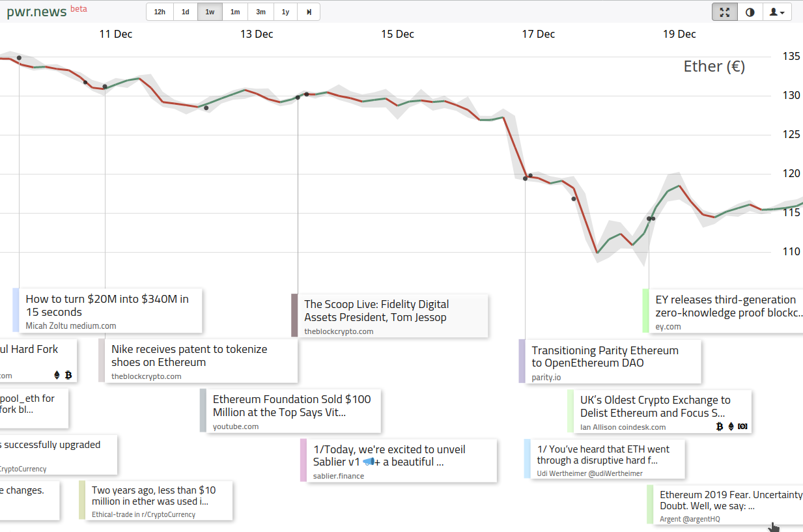Click the chart event dot above The Scoop Live card
This screenshot has height=532, width=803.
pos(298,98)
